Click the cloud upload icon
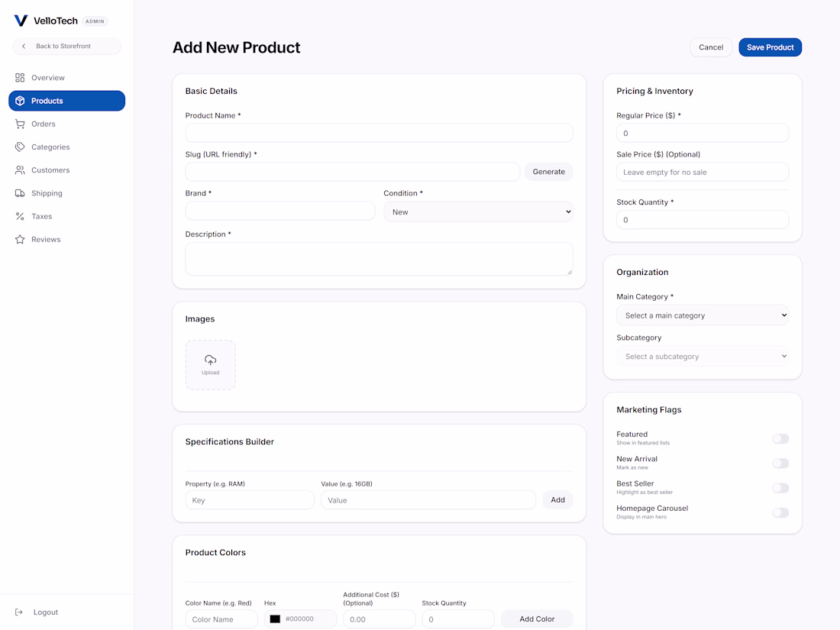Image resolution: width=840 pixels, height=630 pixels. click(x=211, y=360)
